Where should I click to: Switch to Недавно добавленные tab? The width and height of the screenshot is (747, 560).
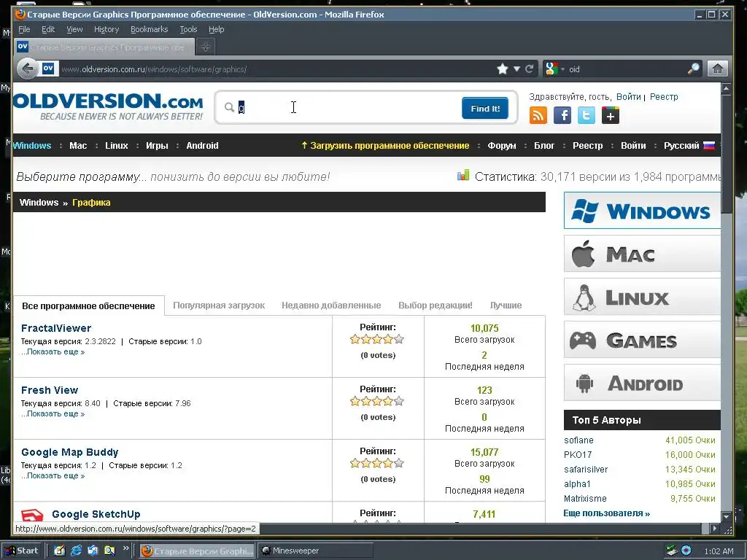331,306
